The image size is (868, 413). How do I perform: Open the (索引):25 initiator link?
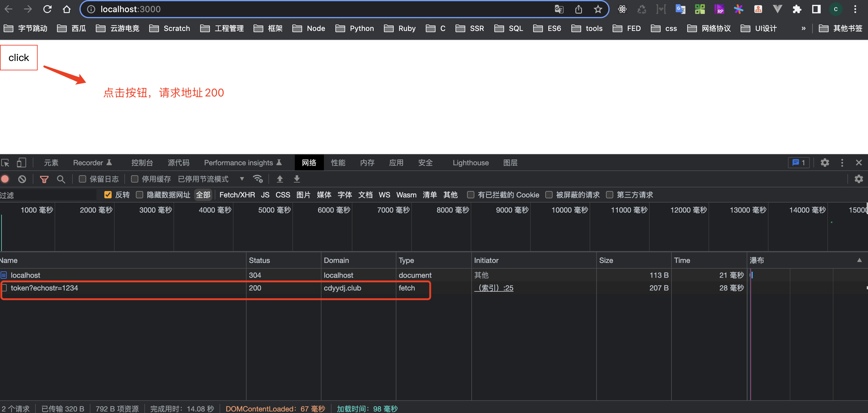tap(494, 288)
